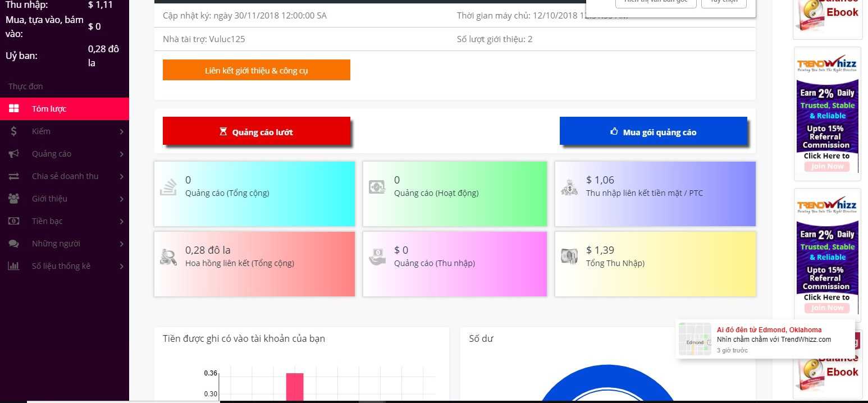Screen dimensions: 868x403
Task: Expand the Kiếm submenu chevron
Action: coord(121,131)
